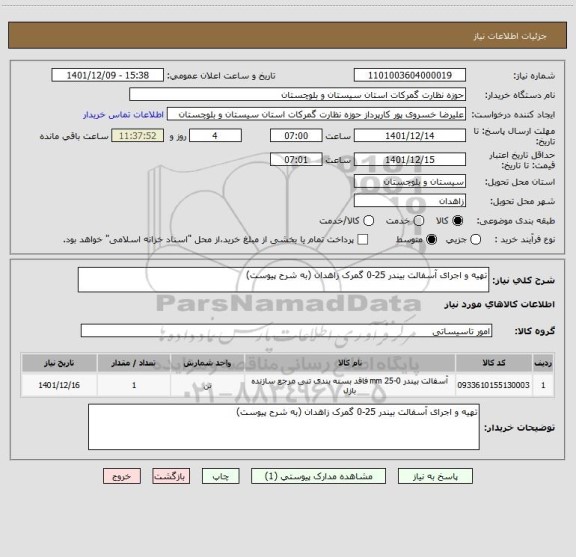Click the need date cell 1401/12/16
This screenshot has height=557, width=576.
click(x=59, y=385)
